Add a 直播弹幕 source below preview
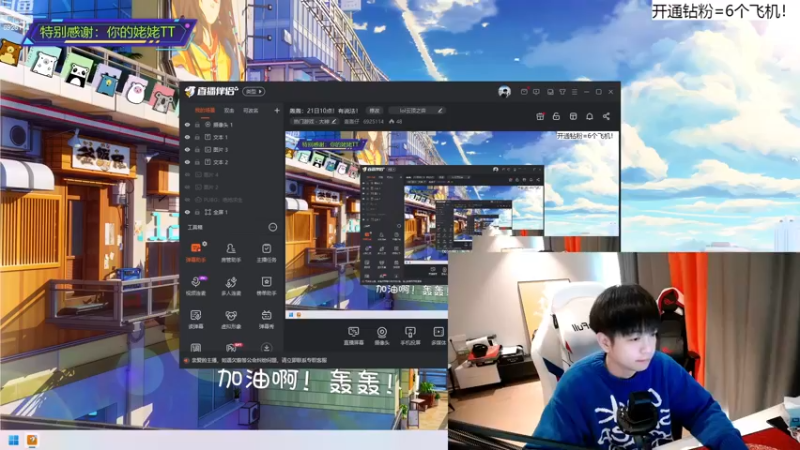 coord(354,336)
